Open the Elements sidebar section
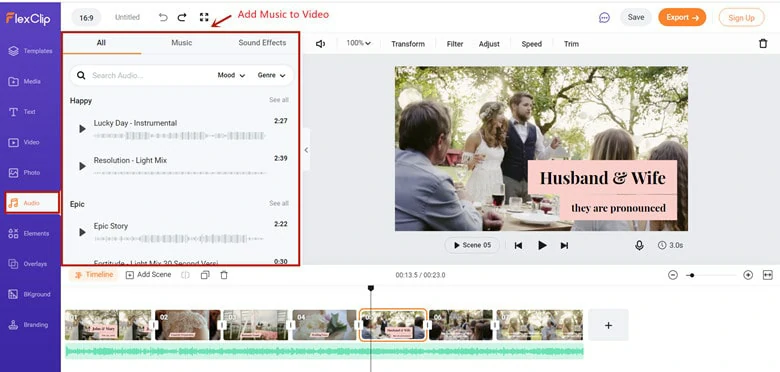 30,233
